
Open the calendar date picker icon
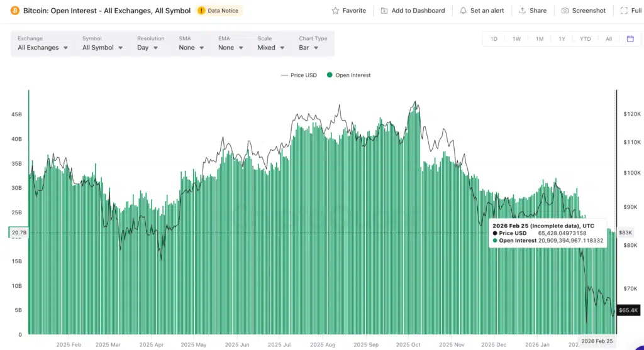630,39
